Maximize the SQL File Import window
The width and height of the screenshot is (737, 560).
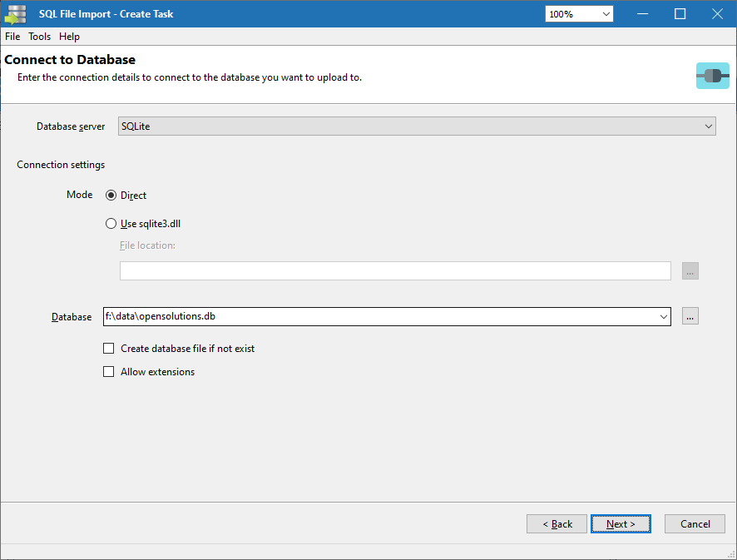click(x=680, y=14)
